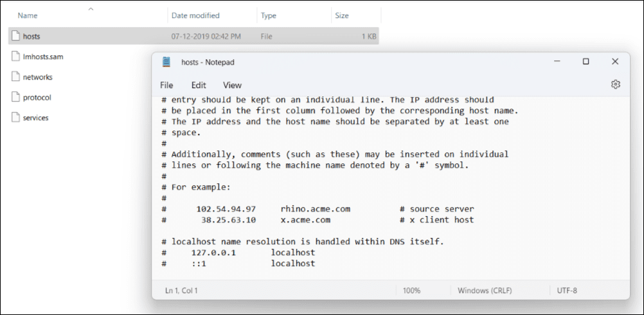Click the hosts date 07-12-2019 02:42 PM
This screenshot has height=315, width=644.
(x=206, y=37)
